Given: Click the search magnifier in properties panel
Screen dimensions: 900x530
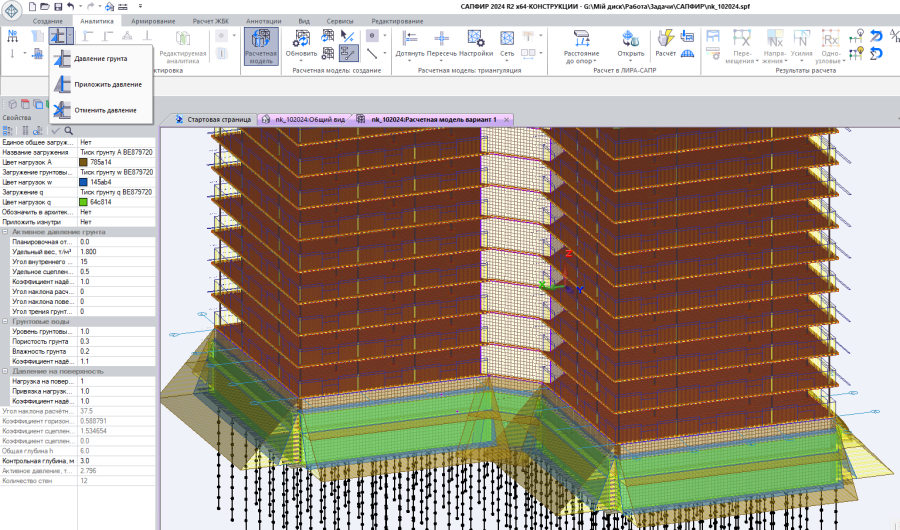Looking at the screenshot, I should pyautogui.click(x=68, y=130).
